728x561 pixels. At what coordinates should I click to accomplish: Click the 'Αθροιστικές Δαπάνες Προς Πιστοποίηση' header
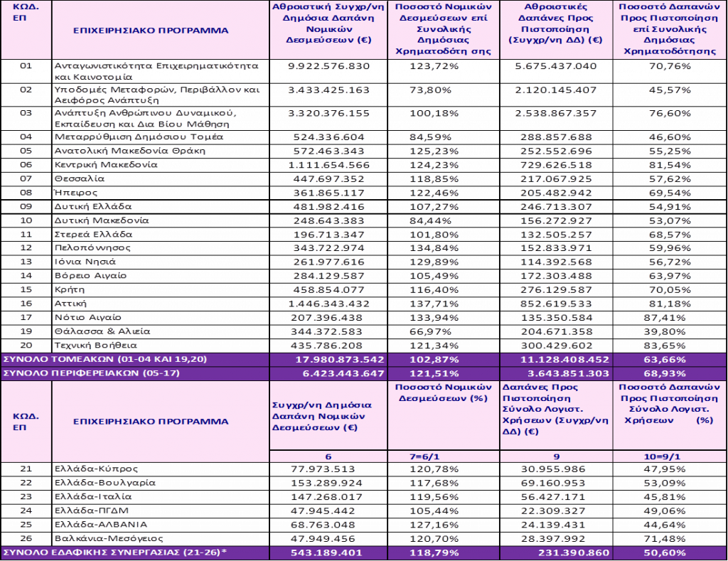click(556, 22)
